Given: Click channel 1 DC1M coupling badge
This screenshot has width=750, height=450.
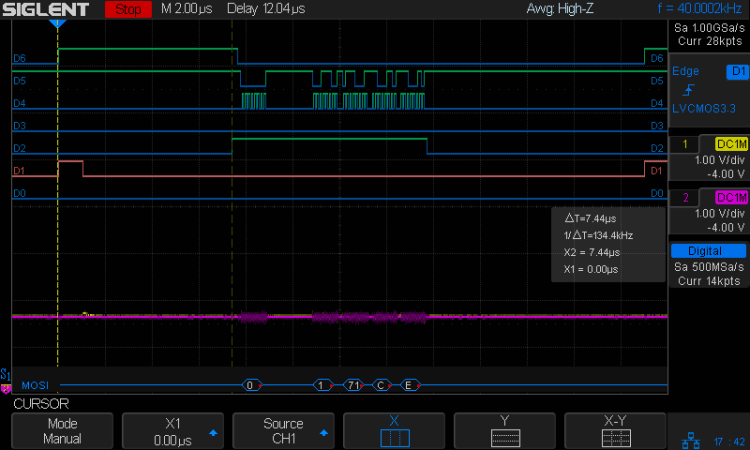Looking at the screenshot, I should pyautogui.click(x=731, y=144).
